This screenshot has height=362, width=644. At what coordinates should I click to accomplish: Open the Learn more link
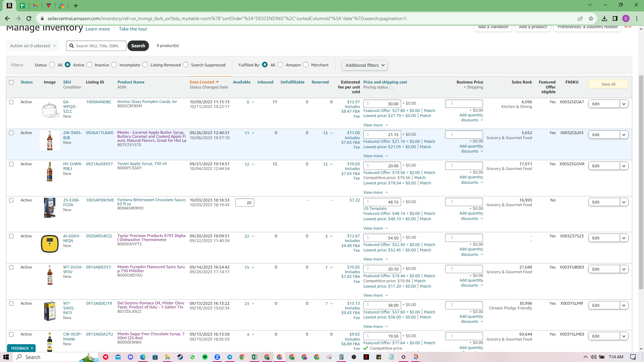tap(98, 29)
